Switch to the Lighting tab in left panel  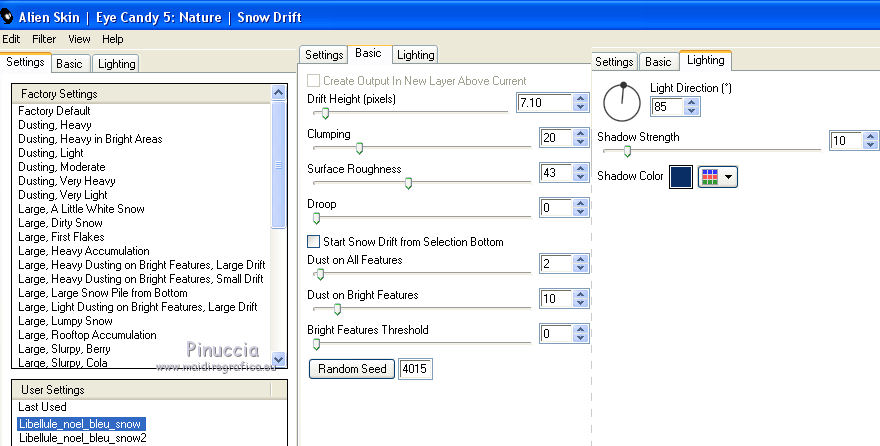(x=116, y=64)
